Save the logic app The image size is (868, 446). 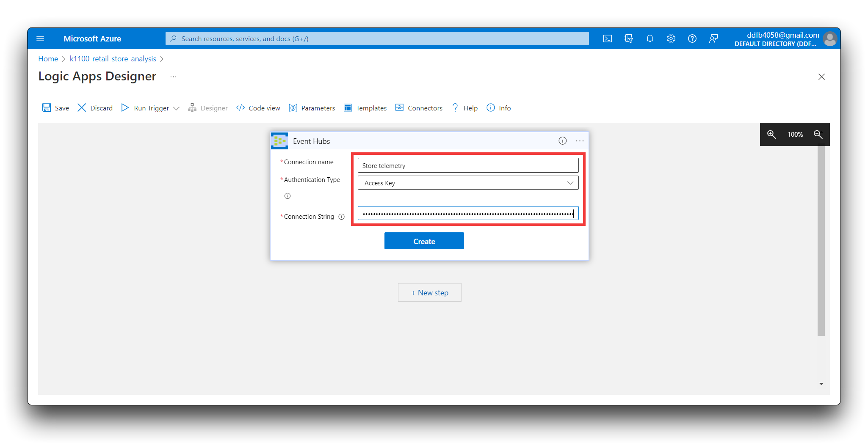point(55,108)
